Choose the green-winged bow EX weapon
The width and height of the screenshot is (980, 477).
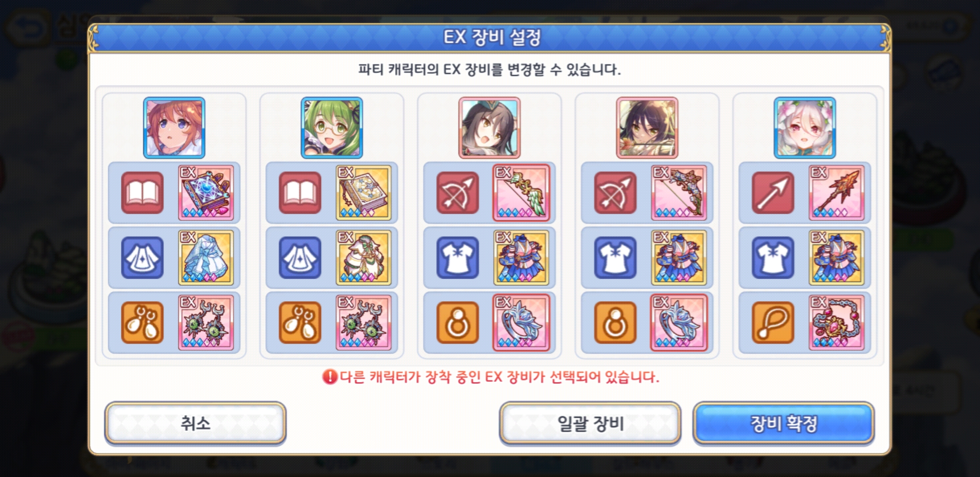(x=521, y=193)
